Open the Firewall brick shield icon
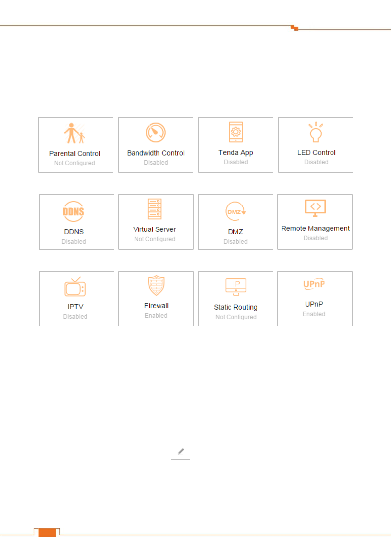The height and width of the screenshot is (554, 392). [x=156, y=285]
